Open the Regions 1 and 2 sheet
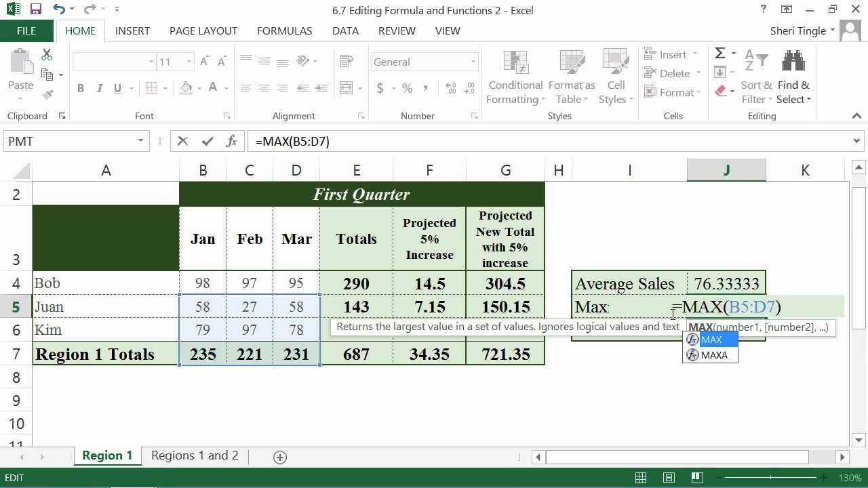This screenshot has height=488, width=868. [x=195, y=455]
